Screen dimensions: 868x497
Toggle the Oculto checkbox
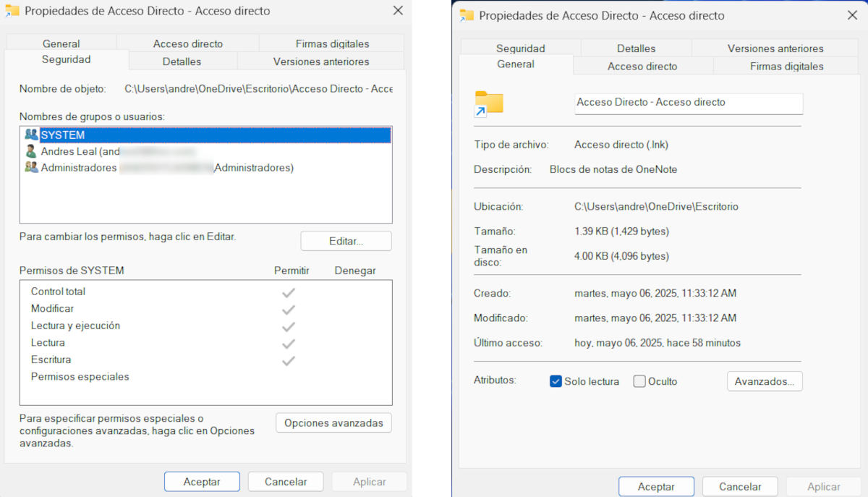click(639, 381)
